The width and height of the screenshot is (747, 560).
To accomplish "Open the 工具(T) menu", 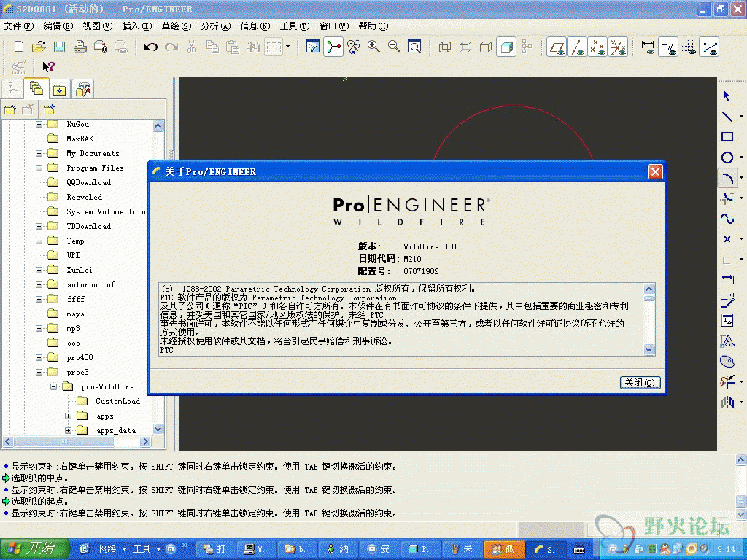I will pos(295,26).
